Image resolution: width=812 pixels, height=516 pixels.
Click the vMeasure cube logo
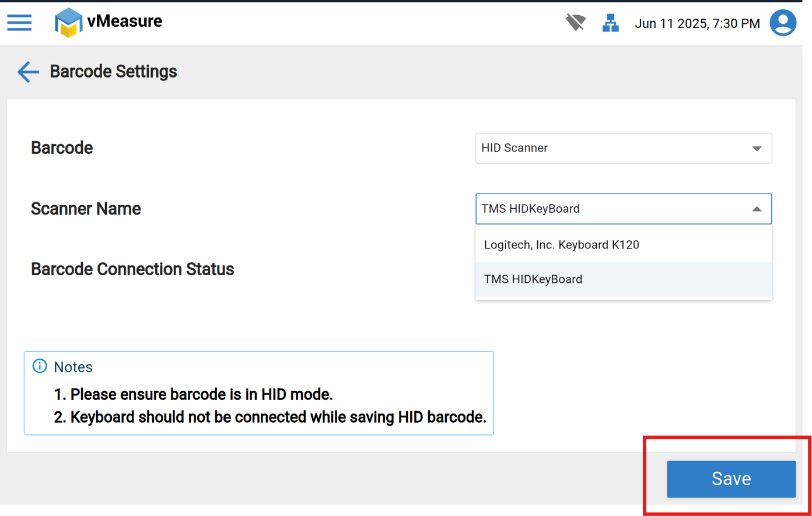68,23
